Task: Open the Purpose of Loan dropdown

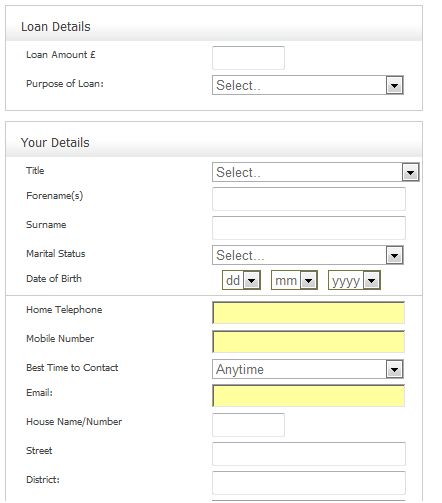Action: 308,85
